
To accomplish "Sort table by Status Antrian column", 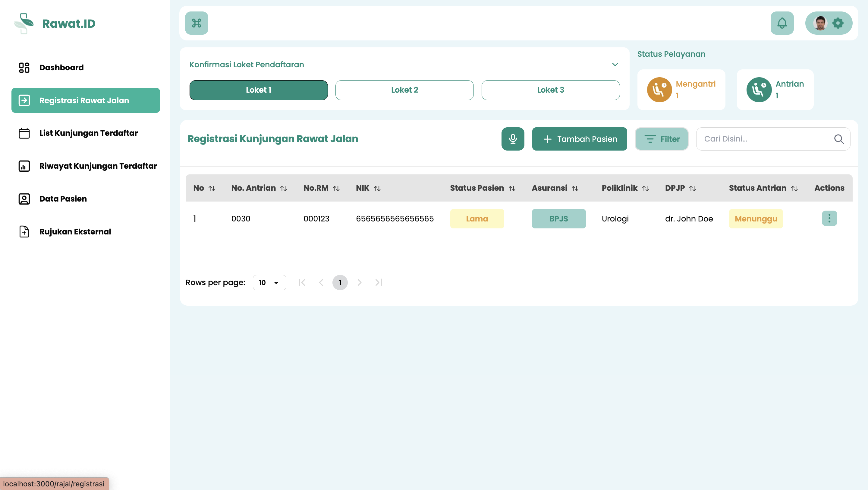I will (794, 188).
